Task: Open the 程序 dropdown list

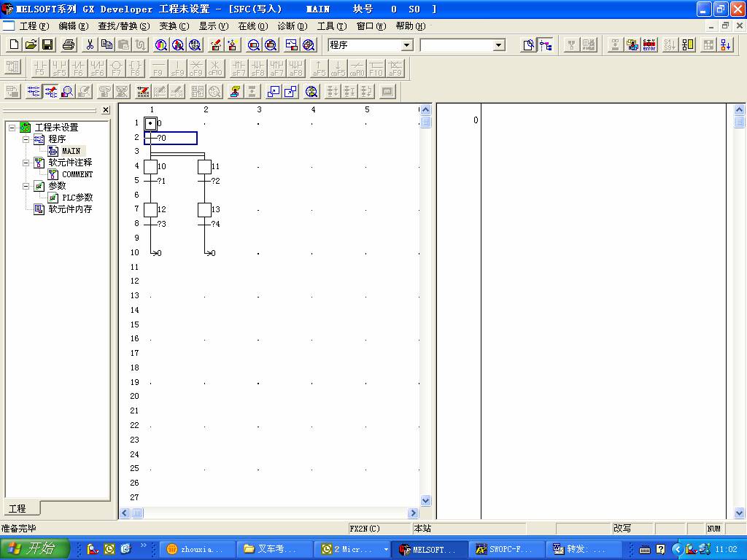Action: (406, 44)
